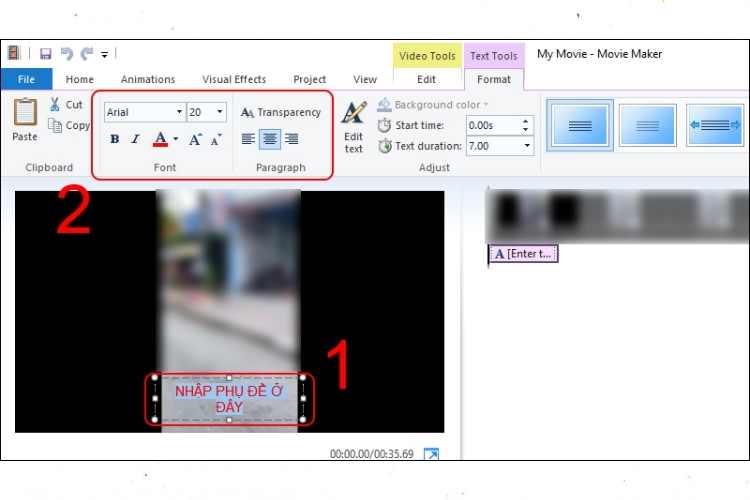Click the Start time input field
The width and height of the screenshot is (750, 500).
point(493,125)
